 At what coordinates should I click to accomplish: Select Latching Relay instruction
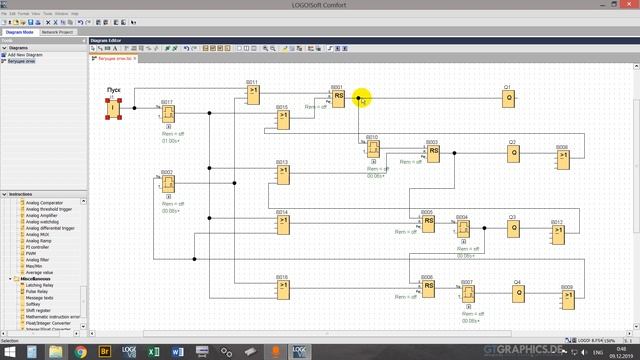(x=40, y=285)
